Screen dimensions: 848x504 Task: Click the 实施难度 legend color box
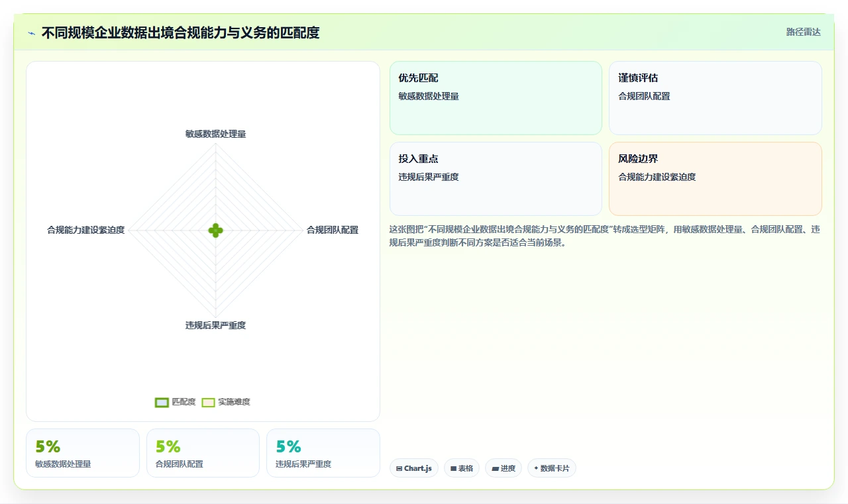[209, 402]
